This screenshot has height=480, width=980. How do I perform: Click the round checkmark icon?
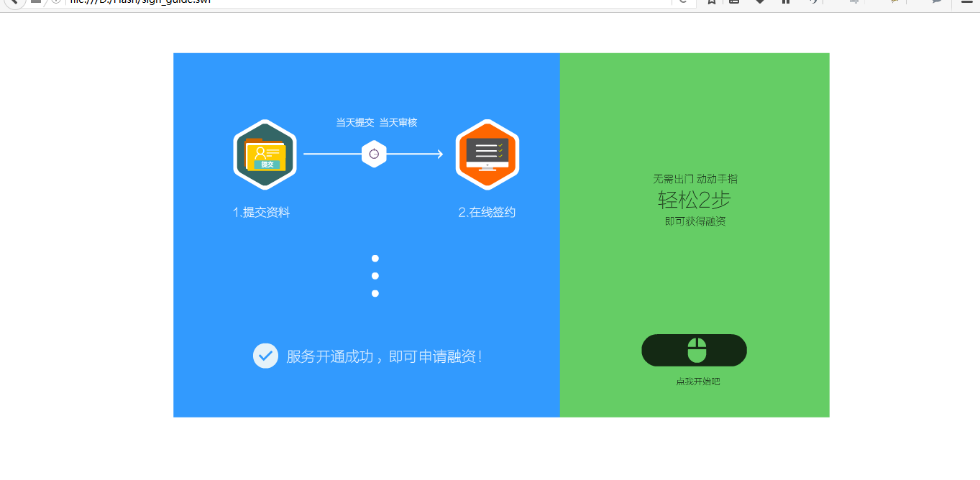point(265,356)
